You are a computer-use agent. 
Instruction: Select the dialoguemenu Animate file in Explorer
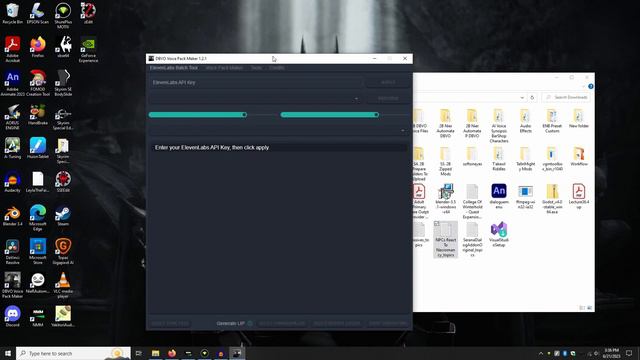click(x=499, y=196)
